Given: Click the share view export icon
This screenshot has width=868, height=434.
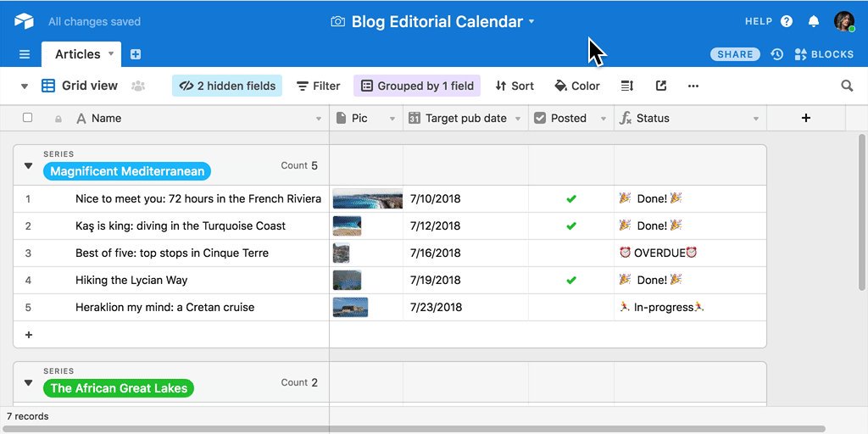Looking at the screenshot, I should point(661,86).
